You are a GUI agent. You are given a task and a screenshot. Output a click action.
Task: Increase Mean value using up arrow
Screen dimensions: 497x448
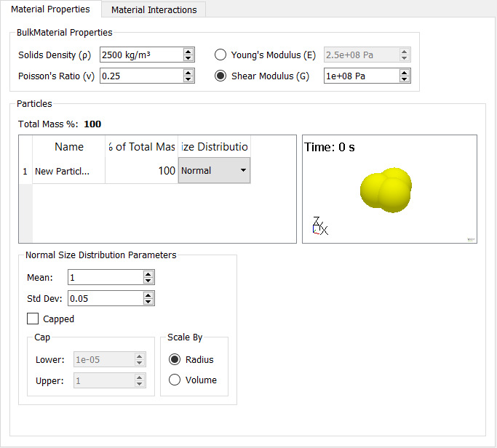tap(148, 273)
